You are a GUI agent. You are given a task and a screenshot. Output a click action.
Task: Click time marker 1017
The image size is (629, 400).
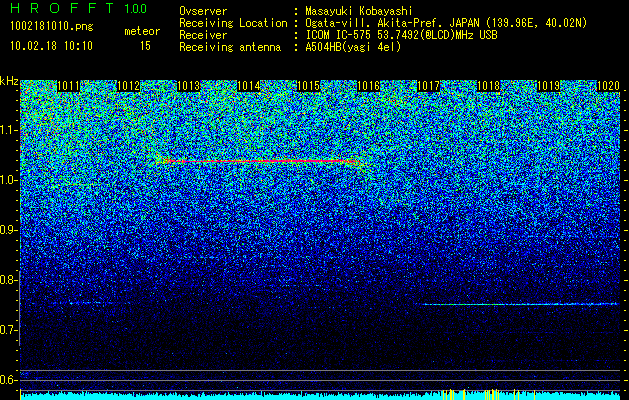428,86
